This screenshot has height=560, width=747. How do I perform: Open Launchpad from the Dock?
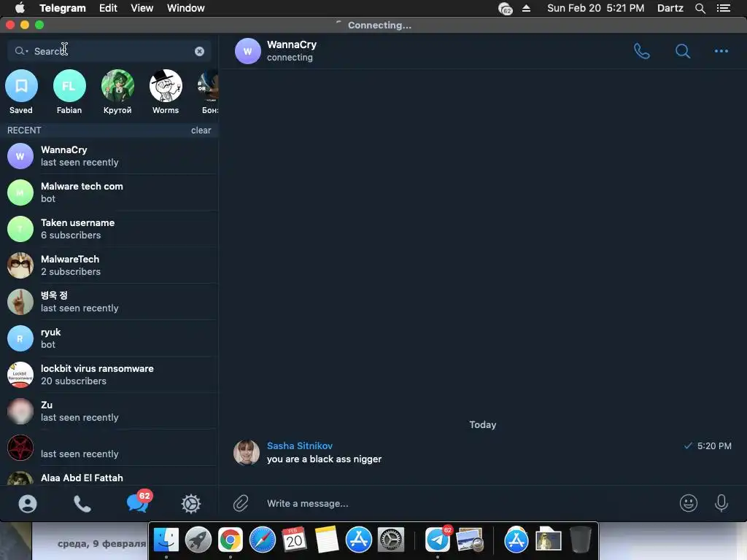[198, 540]
